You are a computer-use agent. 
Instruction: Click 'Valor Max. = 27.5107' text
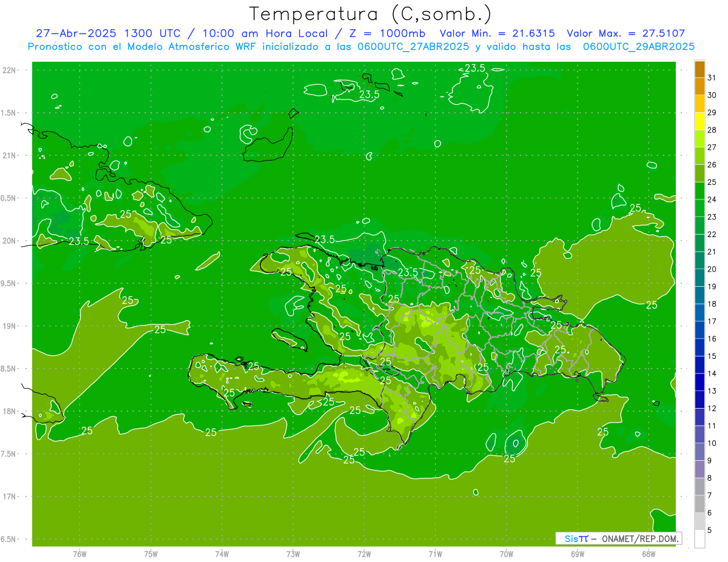(626, 33)
